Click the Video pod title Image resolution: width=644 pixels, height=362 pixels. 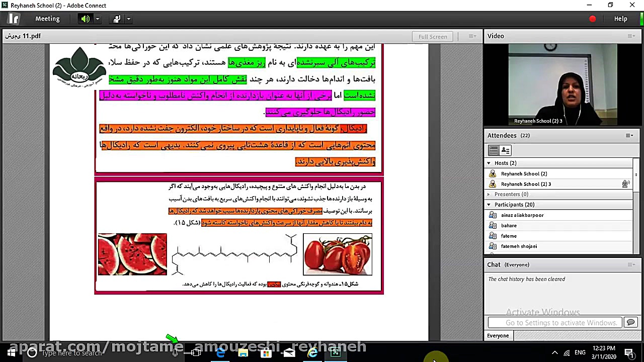pos(496,36)
